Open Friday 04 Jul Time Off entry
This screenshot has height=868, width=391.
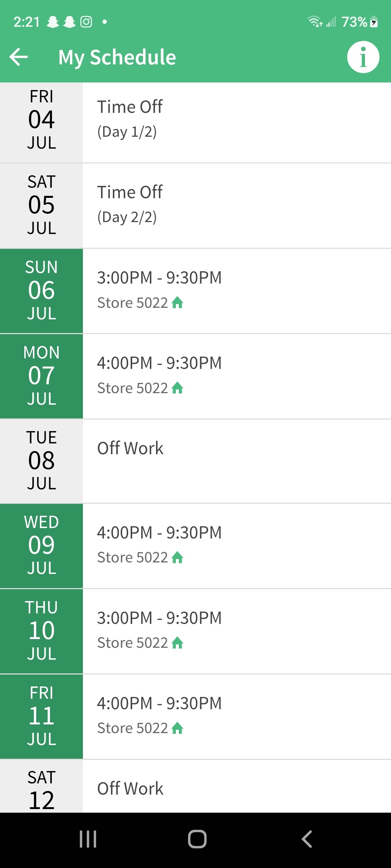point(237,119)
